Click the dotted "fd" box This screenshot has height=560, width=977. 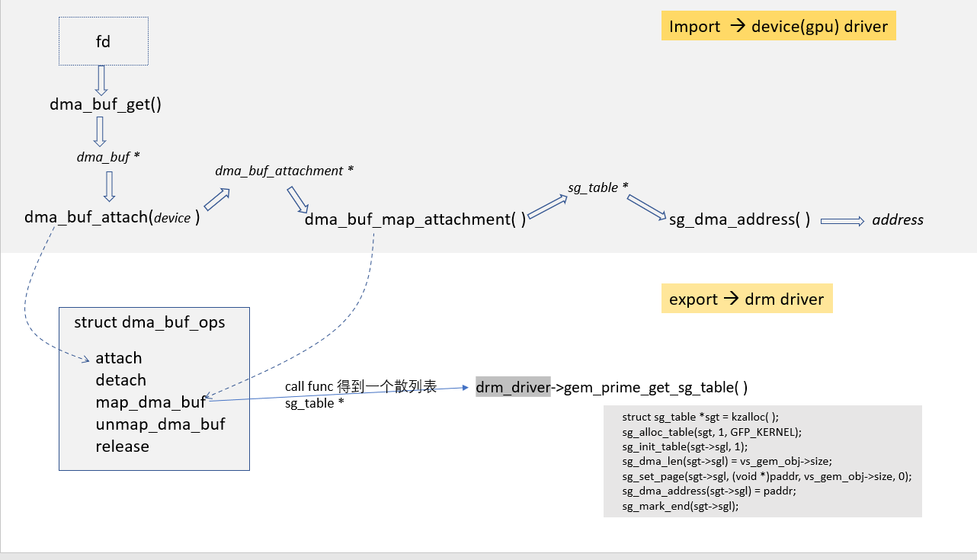pos(104,41)
